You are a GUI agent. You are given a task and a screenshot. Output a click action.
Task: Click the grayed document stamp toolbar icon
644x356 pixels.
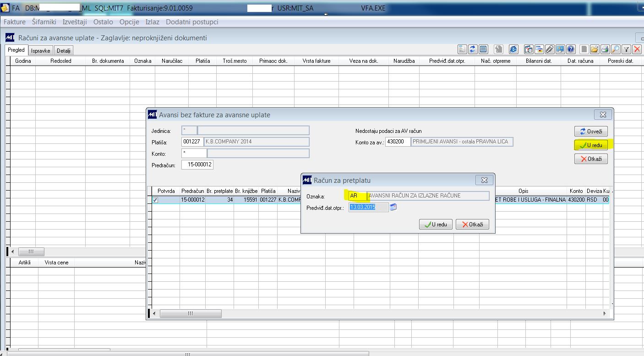498,49
